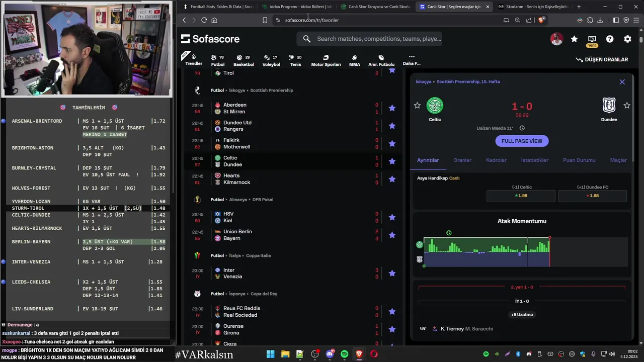
Task: Open the Windows Start menu
Action: point(270,354)
